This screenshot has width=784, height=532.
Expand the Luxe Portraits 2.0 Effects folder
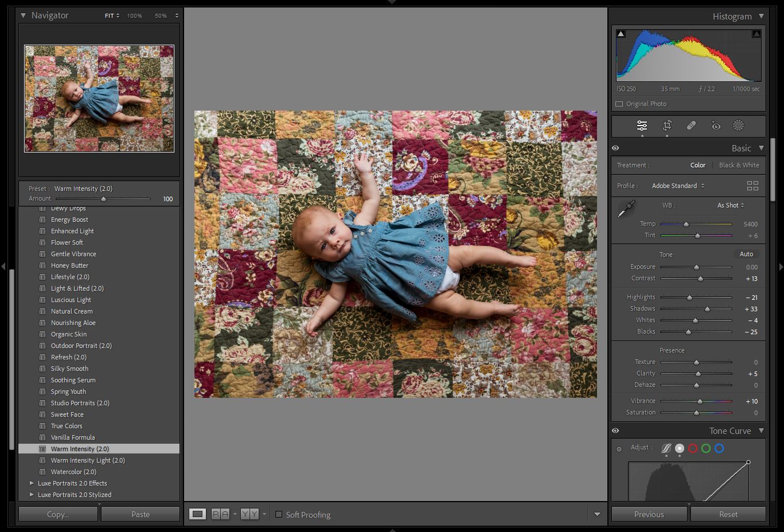32,483
